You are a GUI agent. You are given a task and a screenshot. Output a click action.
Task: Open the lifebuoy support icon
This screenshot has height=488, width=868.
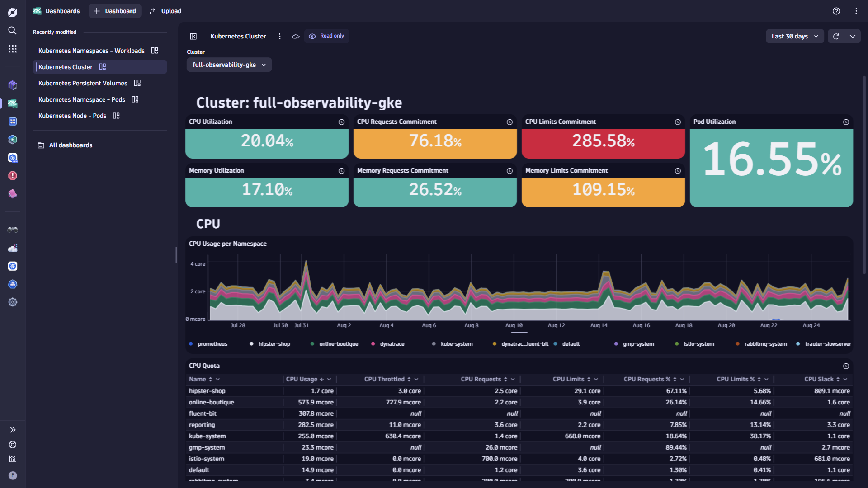tap(13, 445)
